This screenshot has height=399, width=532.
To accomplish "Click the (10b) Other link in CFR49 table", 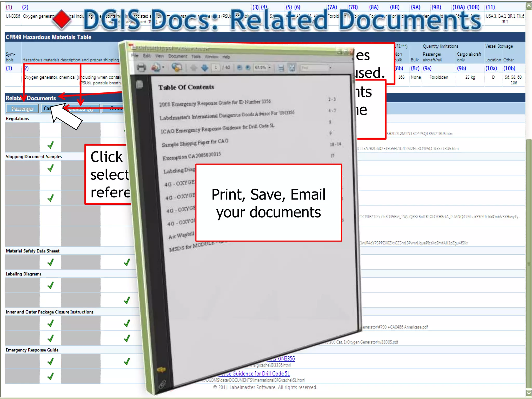I will coord(509,68).
